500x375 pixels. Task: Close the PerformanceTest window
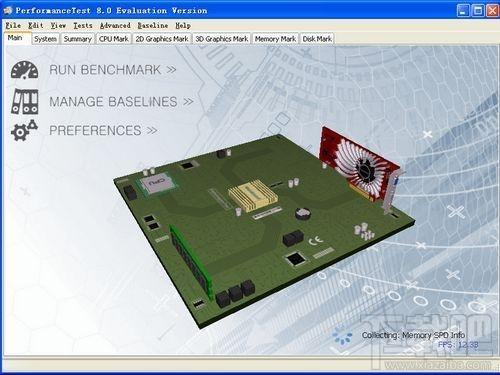(493, 10)
